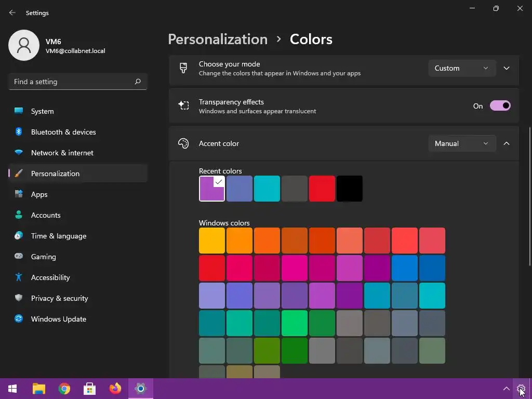
Task: Open the System settings category
Action: click(78, 111)
